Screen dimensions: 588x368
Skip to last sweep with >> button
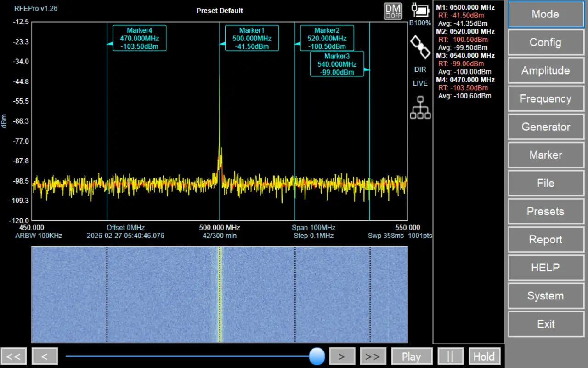point(373,356)
